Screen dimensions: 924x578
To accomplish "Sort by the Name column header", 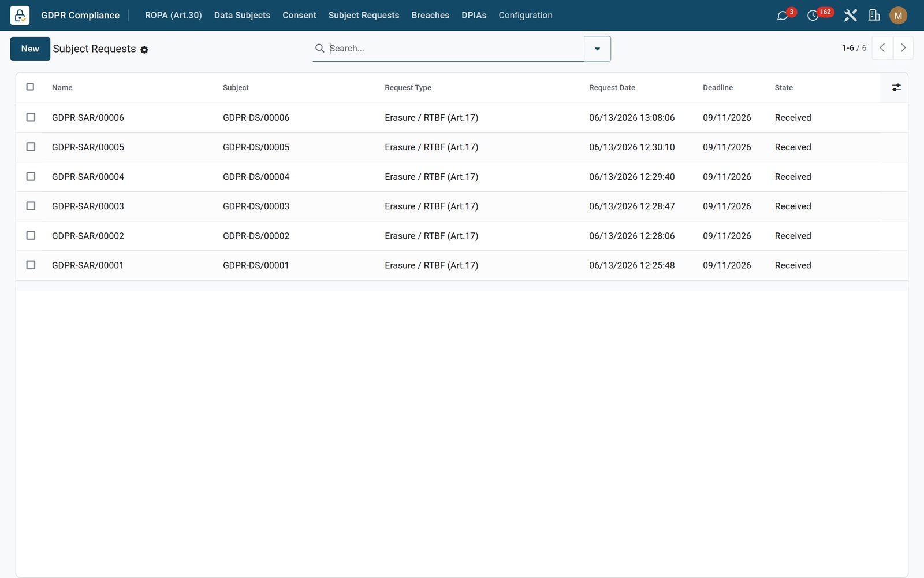I will pos(62,88).
